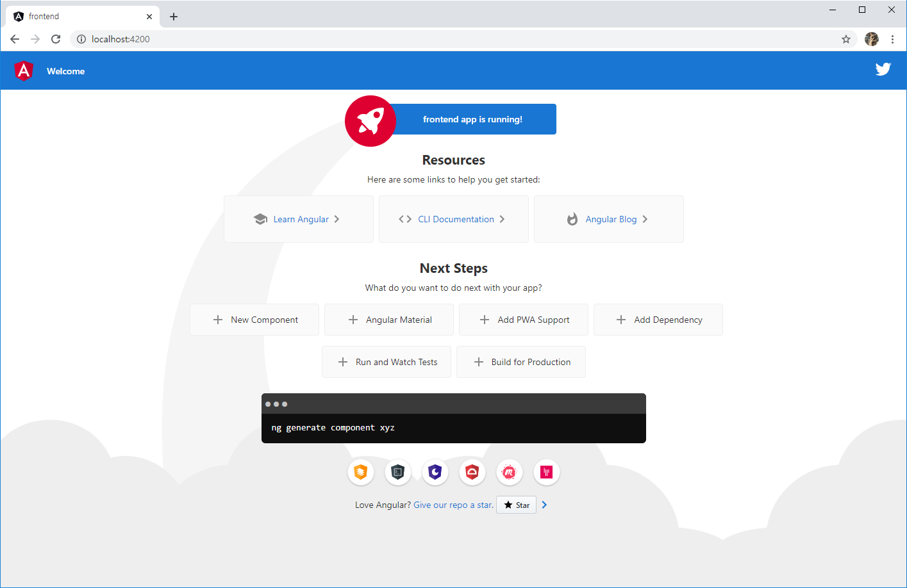The width and height of the screenshot is (907, 588).
Task: Click the flame icon on Angular Blog
Action: [x=572, y=219]
